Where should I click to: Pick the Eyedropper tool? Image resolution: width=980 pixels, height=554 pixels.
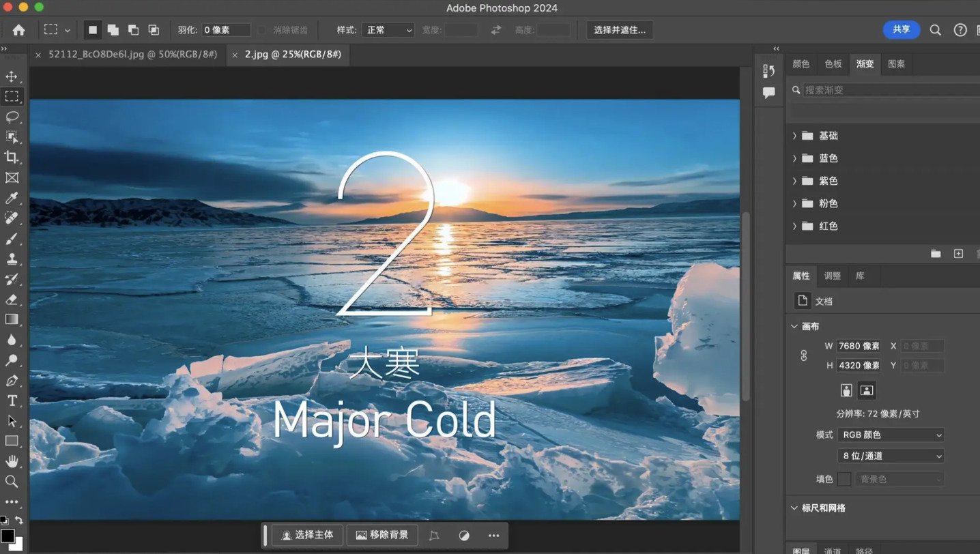point(12,198)
